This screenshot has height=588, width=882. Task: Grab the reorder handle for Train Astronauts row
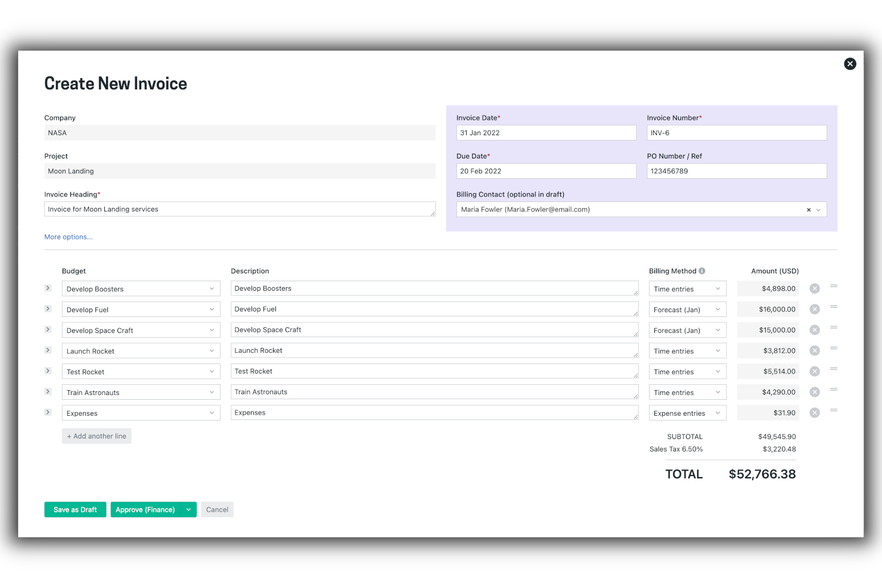click(834, 389)
